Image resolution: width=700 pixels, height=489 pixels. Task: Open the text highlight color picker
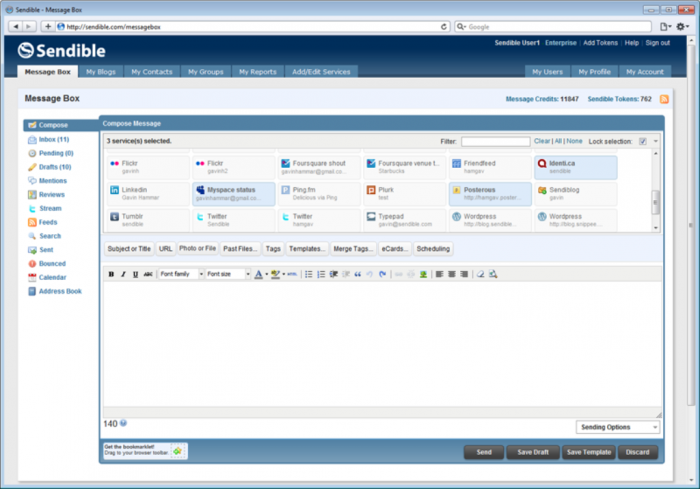click(275, 274)
